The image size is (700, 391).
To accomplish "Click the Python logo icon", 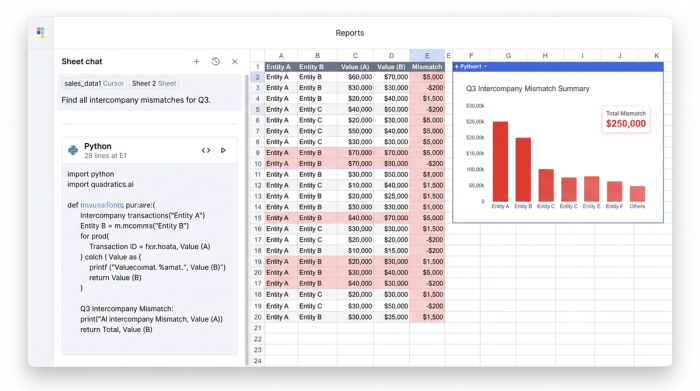I will tap(73, 150).
